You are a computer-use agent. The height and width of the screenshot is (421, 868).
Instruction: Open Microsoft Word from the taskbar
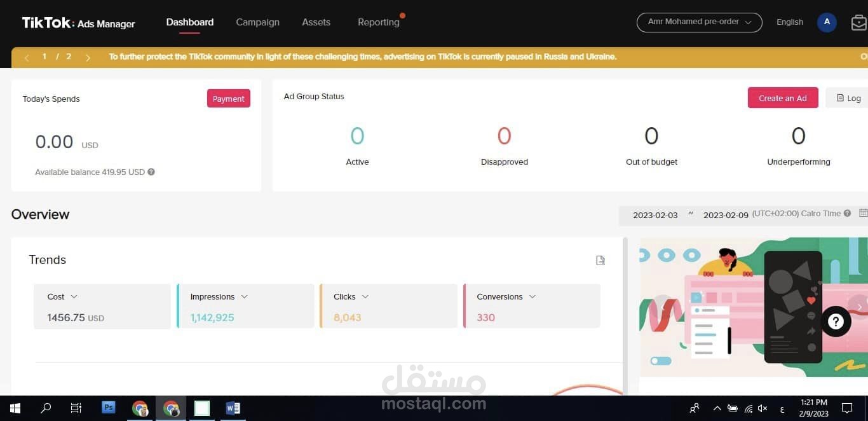233,408
